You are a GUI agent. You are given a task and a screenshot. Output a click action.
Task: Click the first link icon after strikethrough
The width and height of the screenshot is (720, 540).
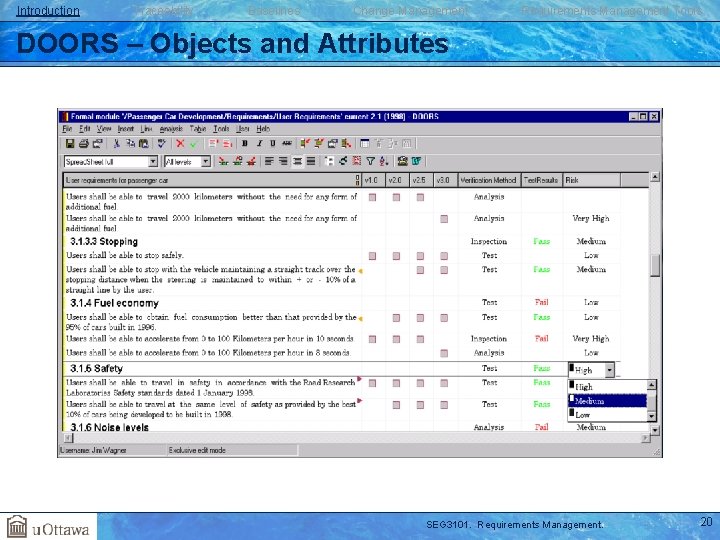coord(305,144)
